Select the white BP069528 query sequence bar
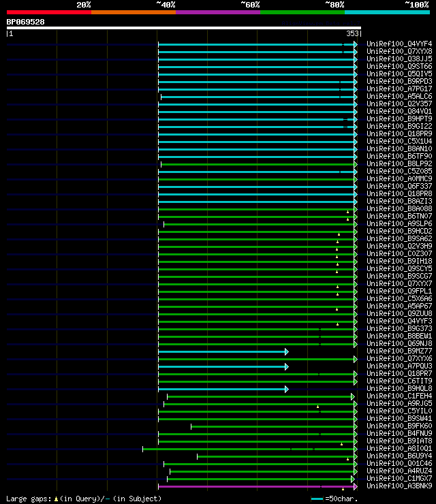The height and width of the screenshot is (504, 436). coord(184,28)
